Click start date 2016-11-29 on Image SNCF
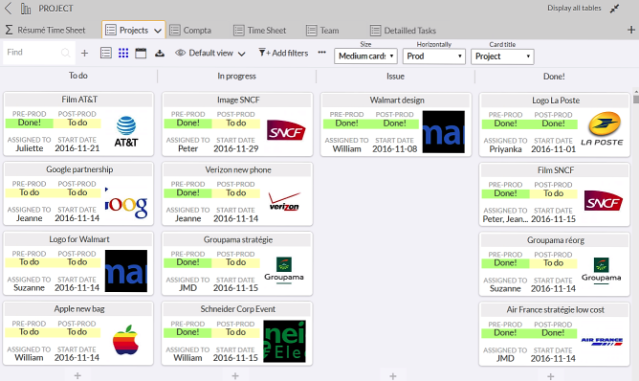The width and height of the screenshot is (639, 381). pyautogui.click(x=236, y=149)
